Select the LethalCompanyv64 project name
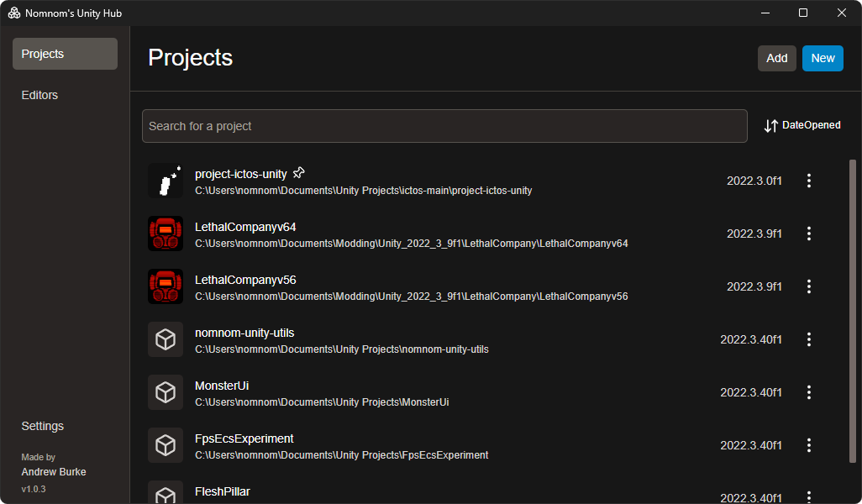Viewport: 862px width, 504px height. 245,227
